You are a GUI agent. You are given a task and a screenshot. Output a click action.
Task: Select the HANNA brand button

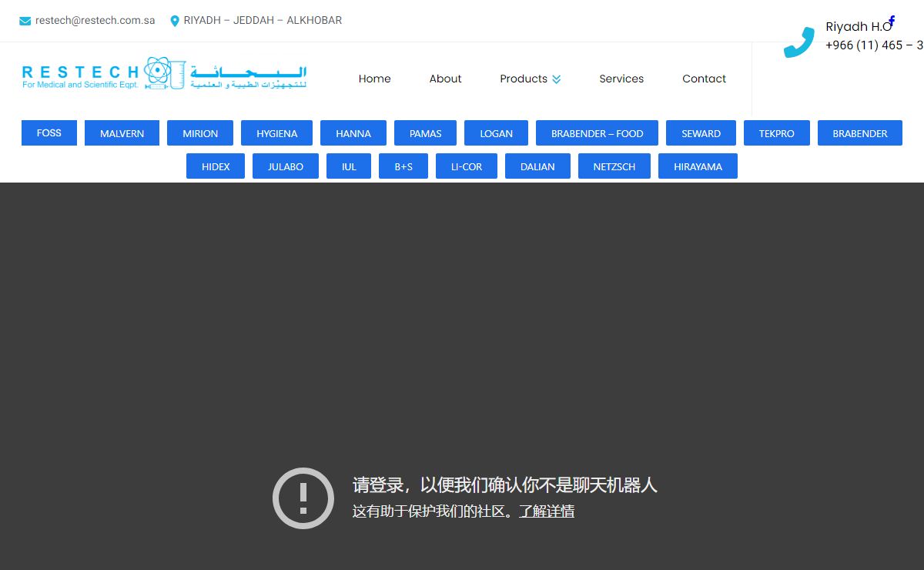click(353, 132)
